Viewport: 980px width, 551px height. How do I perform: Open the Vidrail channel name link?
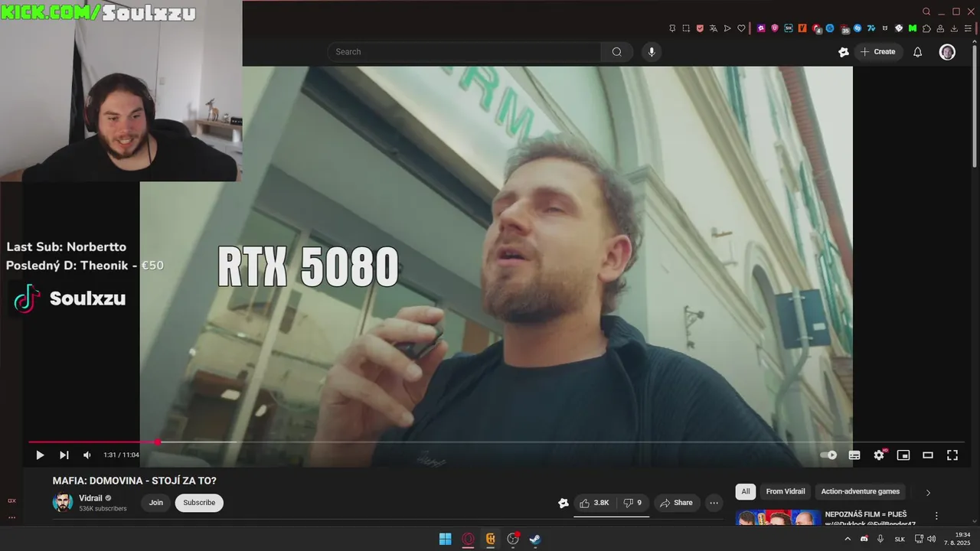click(90, 498)
